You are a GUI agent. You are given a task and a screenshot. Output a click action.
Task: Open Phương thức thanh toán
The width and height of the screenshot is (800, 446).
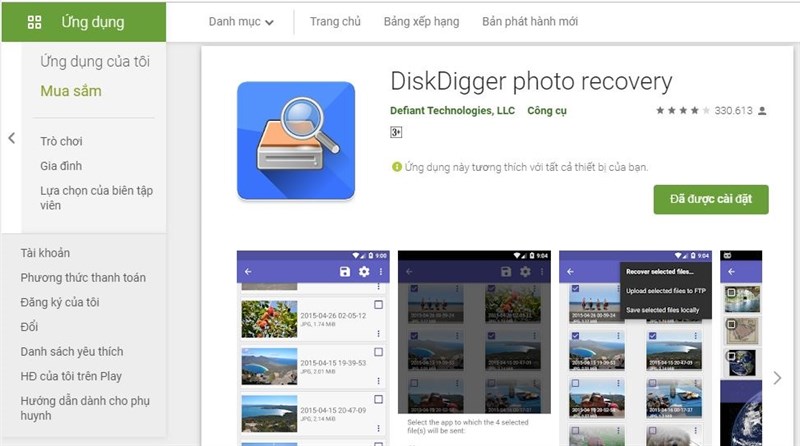(x=83, y=278)
